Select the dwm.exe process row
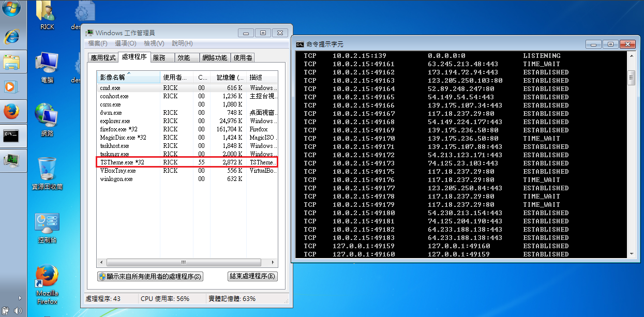 click(187, 113)
